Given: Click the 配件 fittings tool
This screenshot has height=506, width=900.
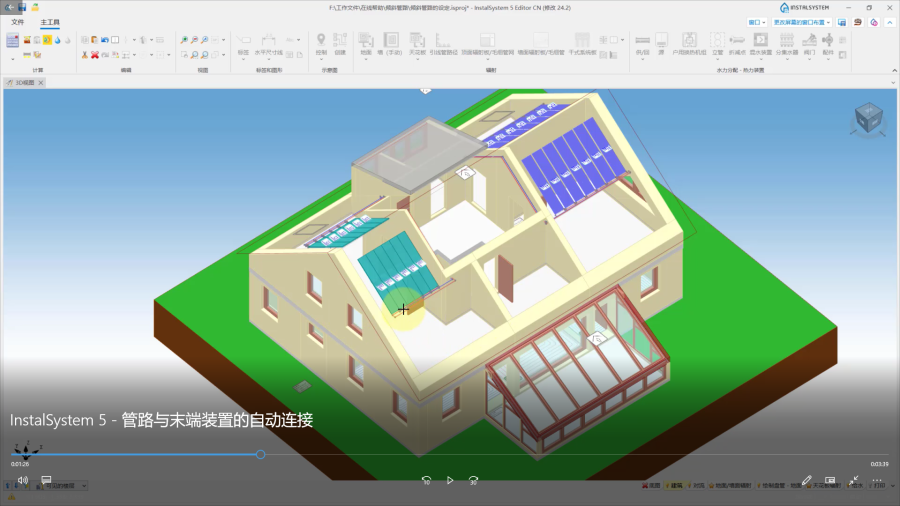Looking at the screenshot, I should [828, 44].
